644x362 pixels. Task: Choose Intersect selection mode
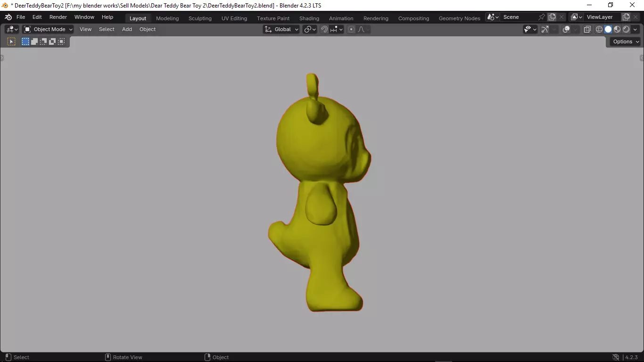(61, 41)
